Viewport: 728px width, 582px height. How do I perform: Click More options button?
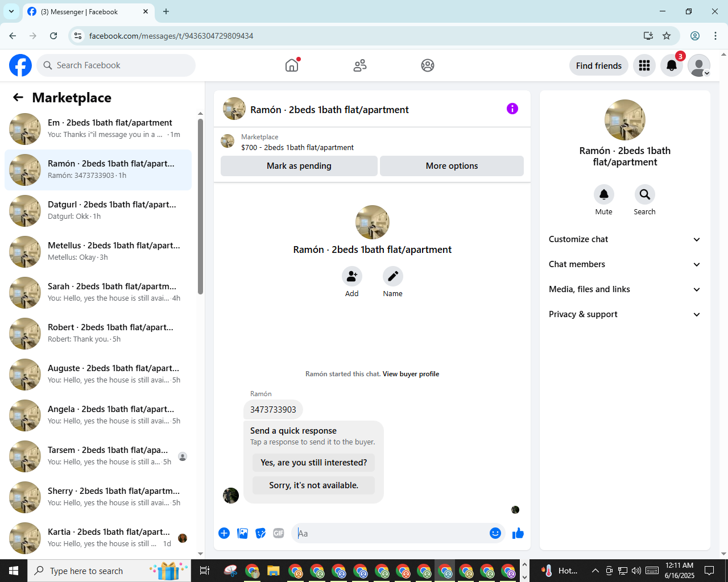click(x=452, y=166)
